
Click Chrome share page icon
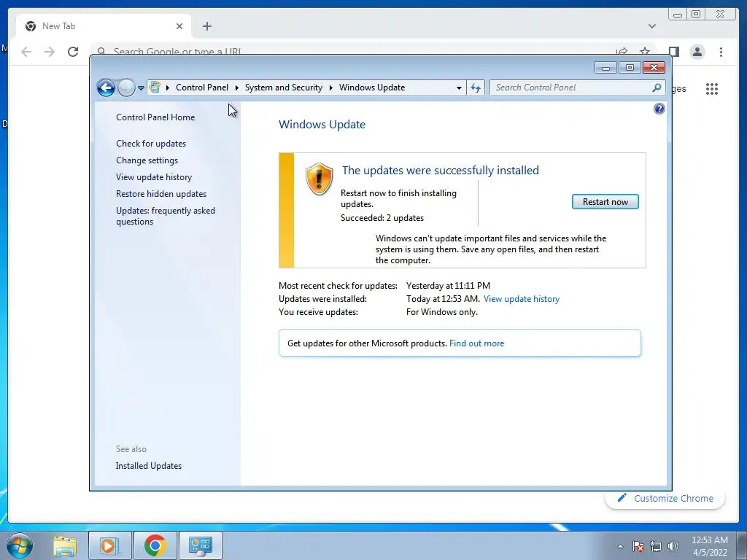coord(622,52)
